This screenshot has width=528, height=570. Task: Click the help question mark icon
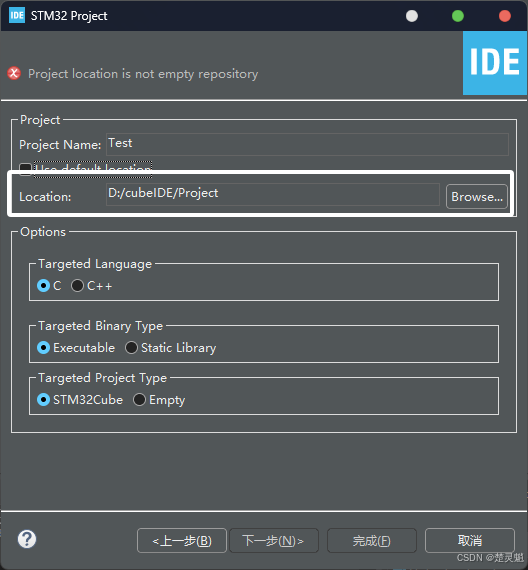(x=27, y=539)
